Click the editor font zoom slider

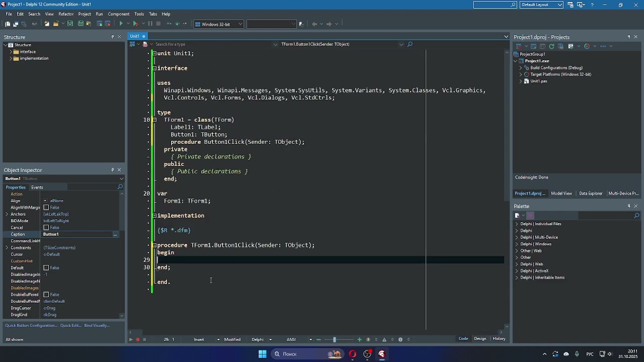coord(334,339)
